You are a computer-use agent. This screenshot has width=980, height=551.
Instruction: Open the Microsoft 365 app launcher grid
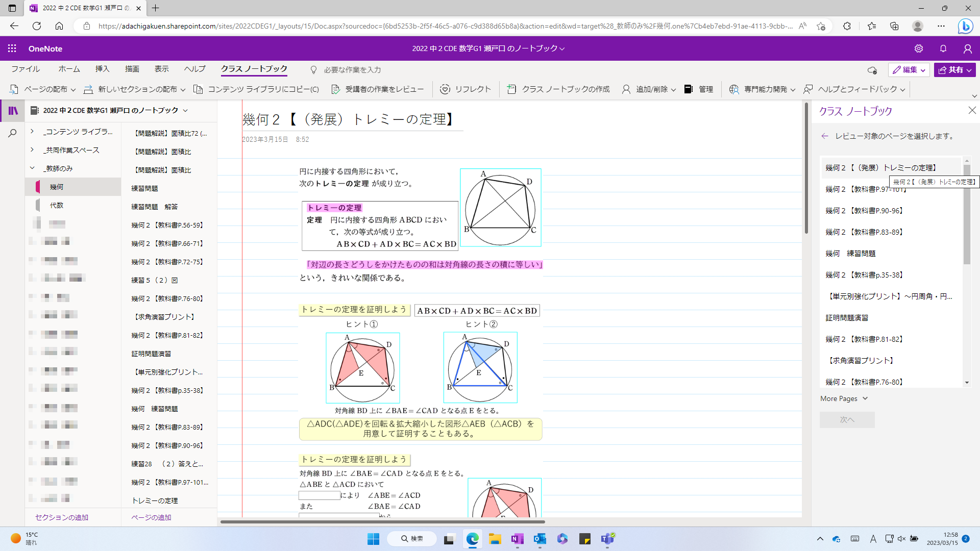[x=12, y=48]
